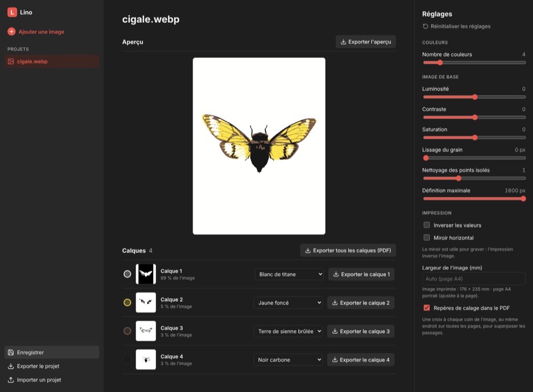
Task: Click Exporter tous les calques (PDF)
Action: (348, 250)
